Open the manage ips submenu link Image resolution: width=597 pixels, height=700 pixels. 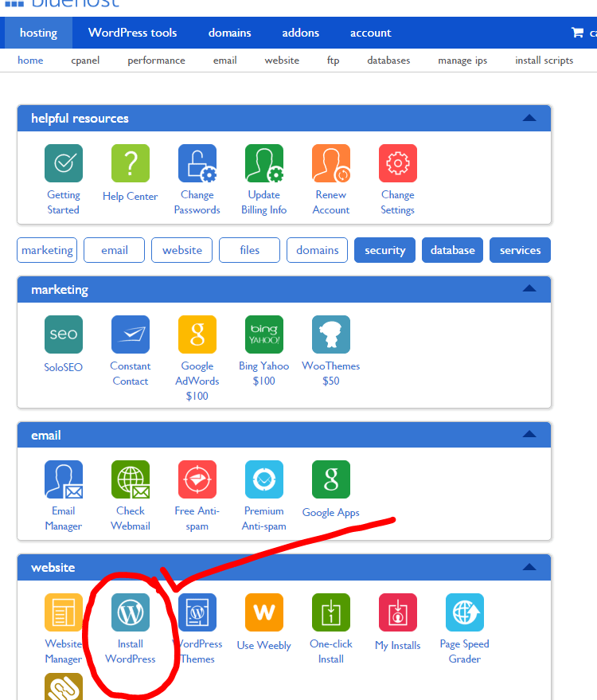click(x=462, y=61)
